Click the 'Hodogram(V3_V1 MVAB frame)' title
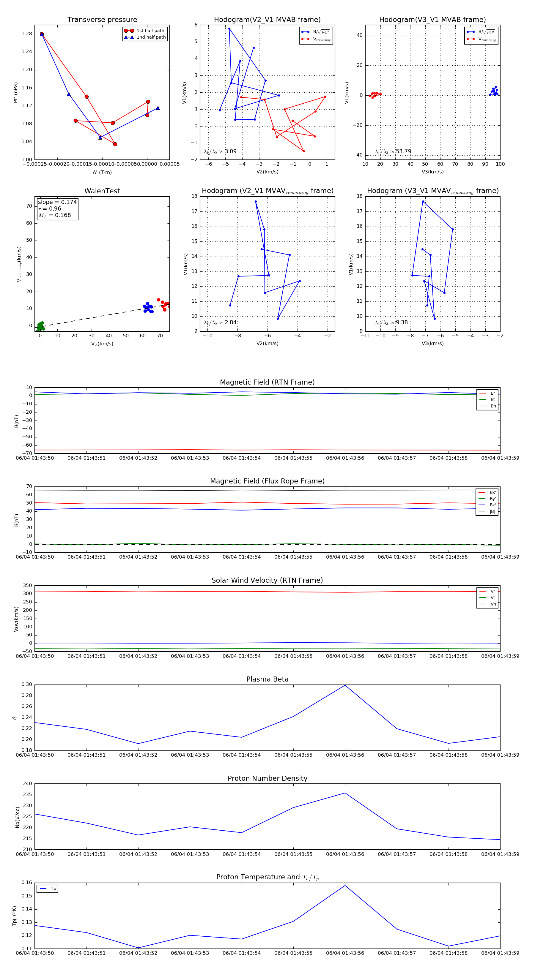This screenshot has height=980, width=535. [x=432, y=20]
